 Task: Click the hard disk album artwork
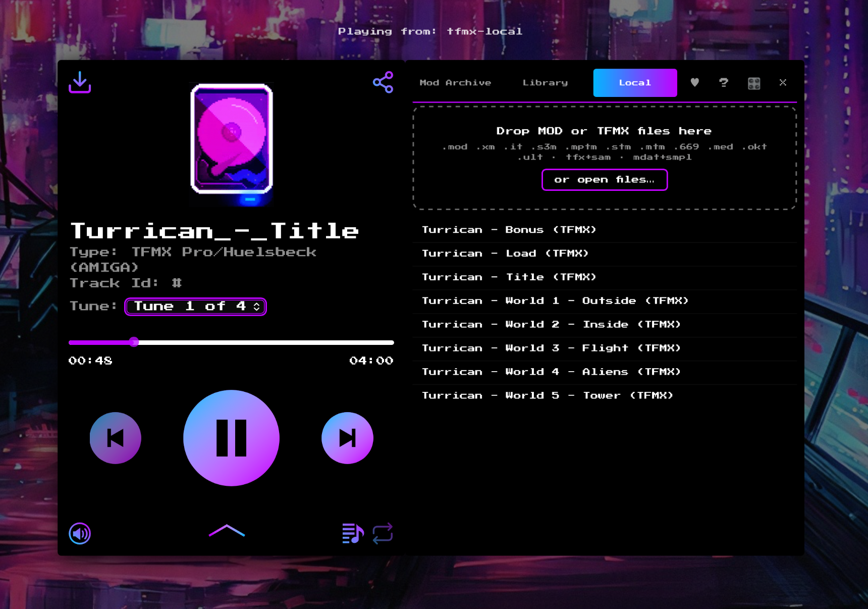(x=232, y=143)
